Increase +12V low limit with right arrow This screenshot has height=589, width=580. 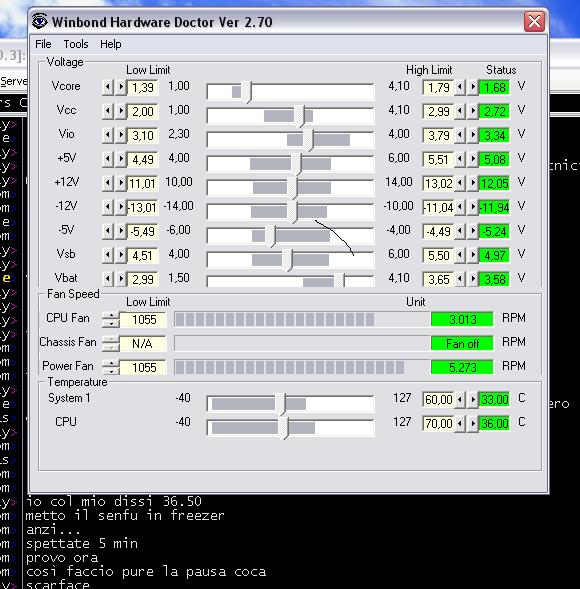pyautogui.click(x=120, y=184)
